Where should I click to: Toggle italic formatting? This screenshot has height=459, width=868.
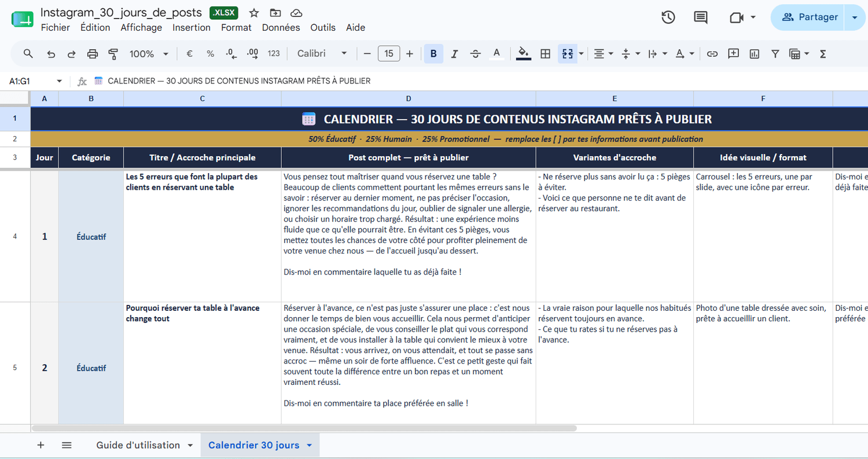[x=455, y=54]
